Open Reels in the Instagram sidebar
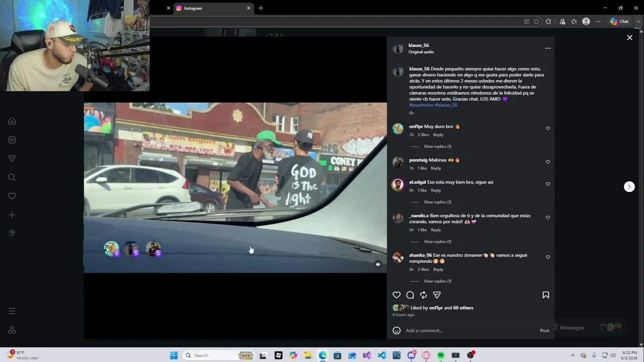Image resolution: width=644 pixels, height=362 pixels. [x=12, y=140]
